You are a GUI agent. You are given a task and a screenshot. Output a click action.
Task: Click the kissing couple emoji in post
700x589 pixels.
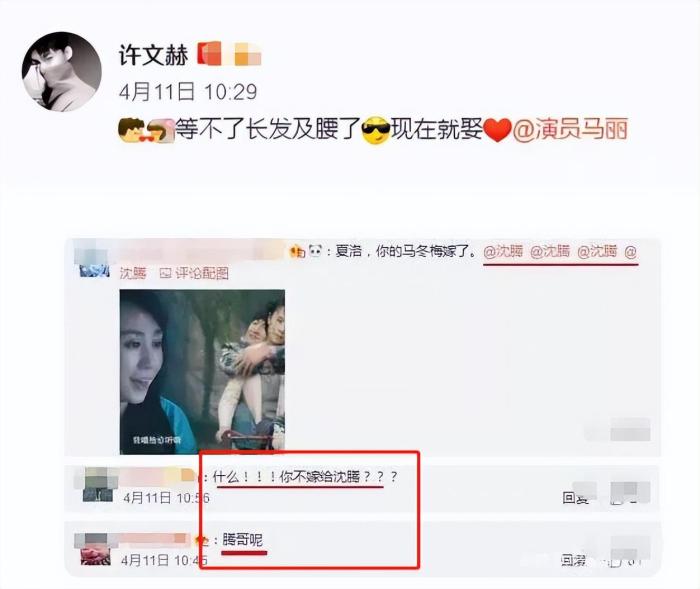tap(146, 130)
